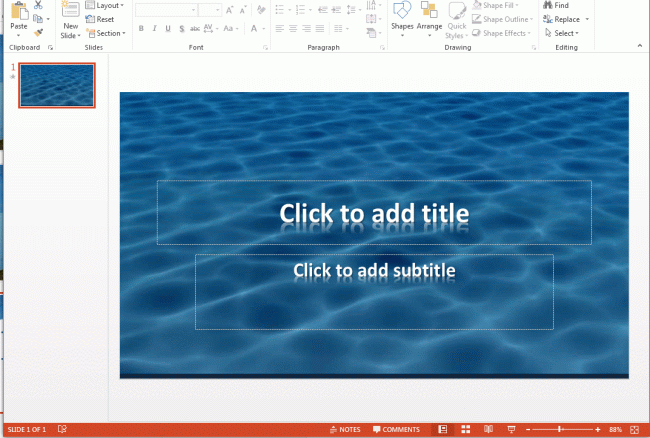Decrease font size with the smaller A

coord(243,10)
